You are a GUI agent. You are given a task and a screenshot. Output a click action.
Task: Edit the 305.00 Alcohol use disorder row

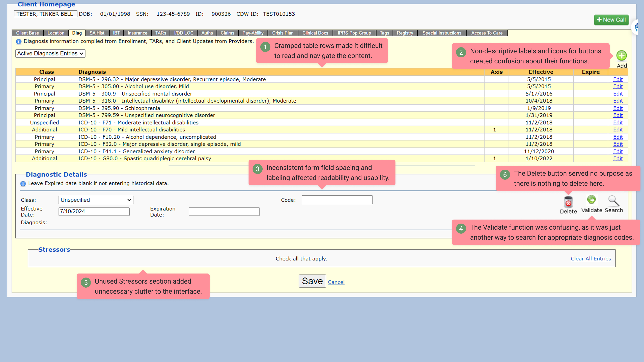618,86
